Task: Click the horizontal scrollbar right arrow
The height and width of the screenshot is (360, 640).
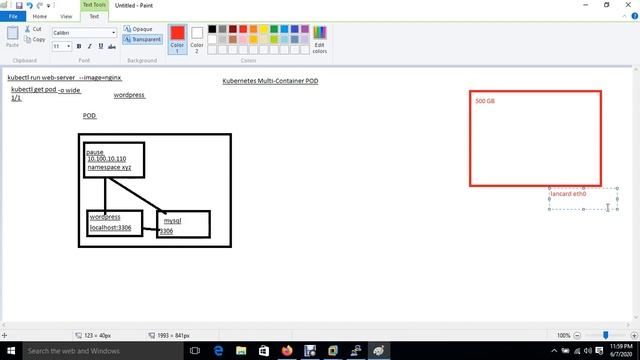Action: coord(629,325)
